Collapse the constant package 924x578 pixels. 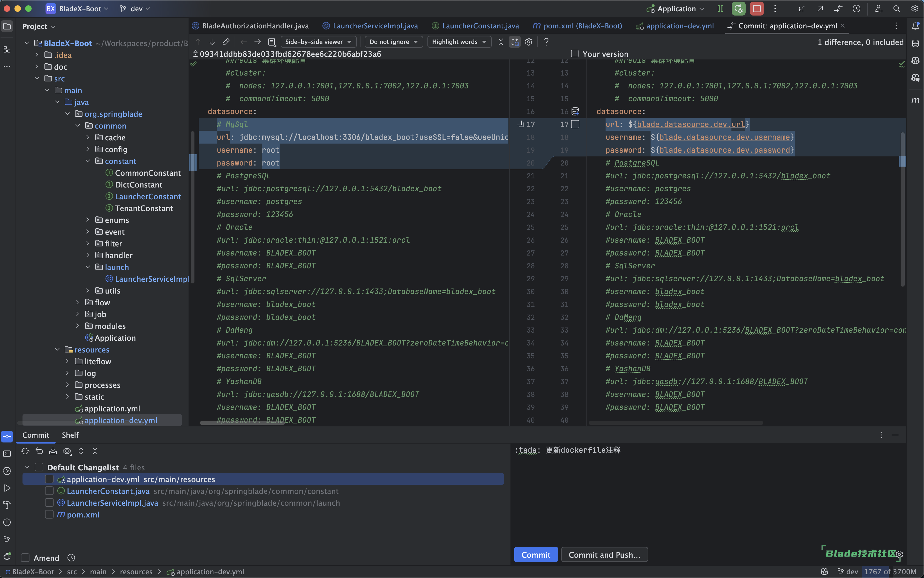88,161
